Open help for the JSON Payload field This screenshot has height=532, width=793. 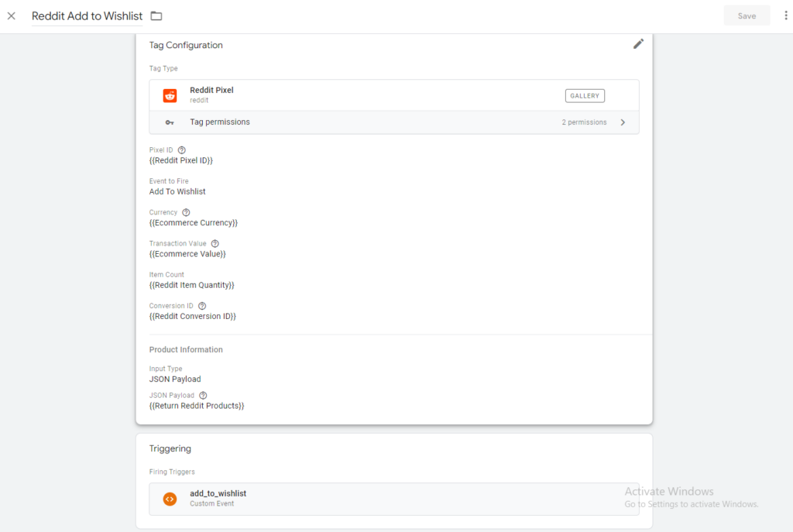click(x=203, y=395)
